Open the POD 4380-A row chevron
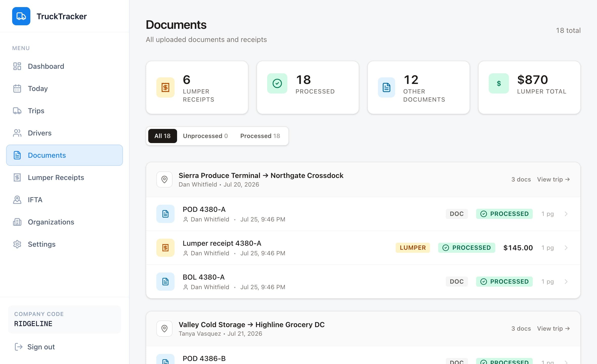Viewport: 597px width, 364px height. [x=566, y=214]
